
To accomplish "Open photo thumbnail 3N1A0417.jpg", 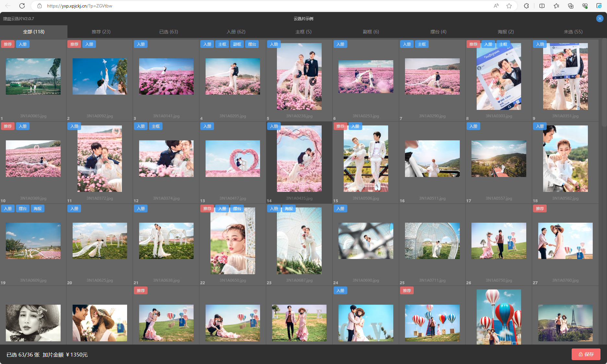I will coord(232,159).
